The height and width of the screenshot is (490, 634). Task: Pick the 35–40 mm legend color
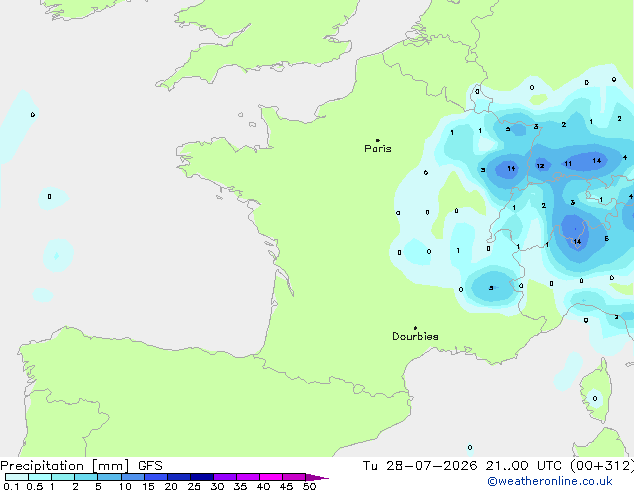coord(248,477)
